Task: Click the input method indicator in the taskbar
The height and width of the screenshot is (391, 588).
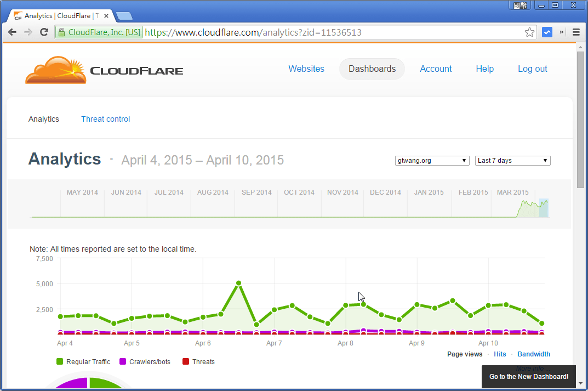Action: click(x=520, y=5)
